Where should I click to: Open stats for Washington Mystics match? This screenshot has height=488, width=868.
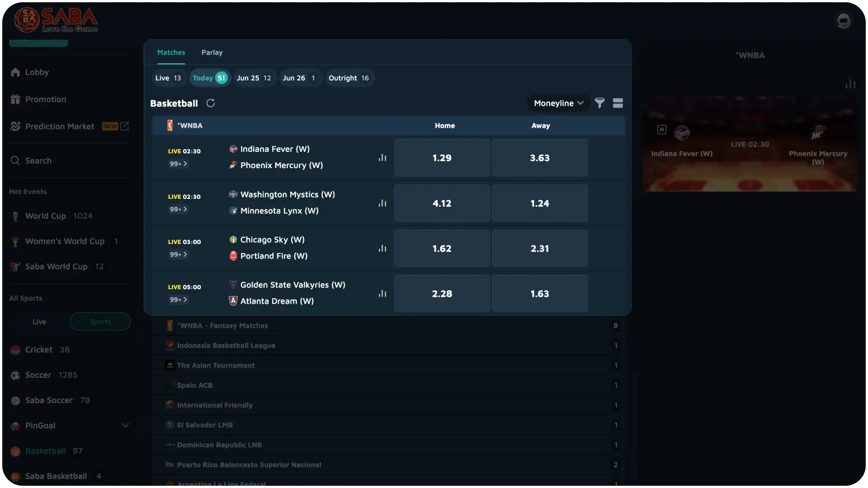(382, 203)
